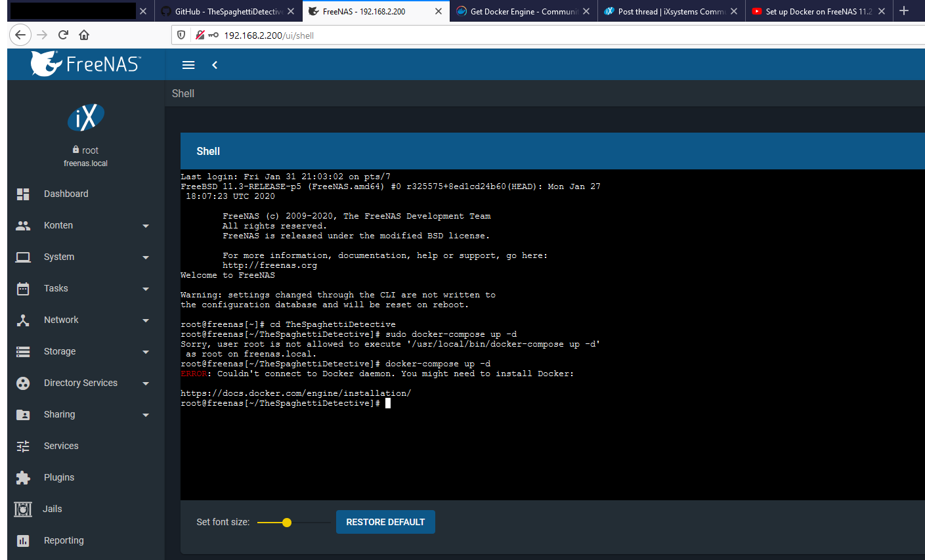Screen dimensions: 925x560
Task: Expand the System menu arrow
Action: coord(146,257)
